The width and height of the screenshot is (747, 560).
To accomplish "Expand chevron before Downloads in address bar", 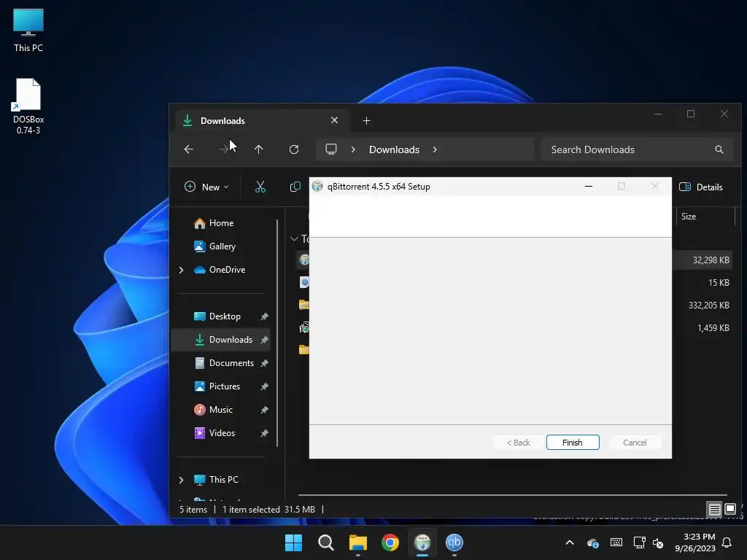I will point(353,149).
